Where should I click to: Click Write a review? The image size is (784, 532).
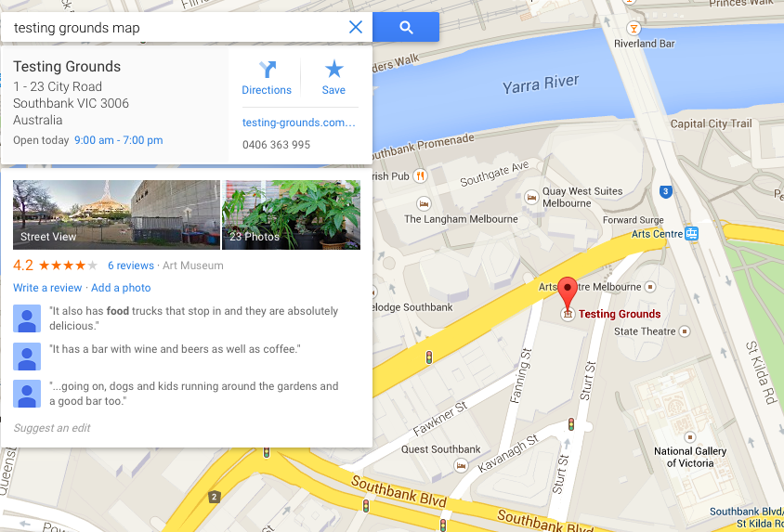coord(47,288)
